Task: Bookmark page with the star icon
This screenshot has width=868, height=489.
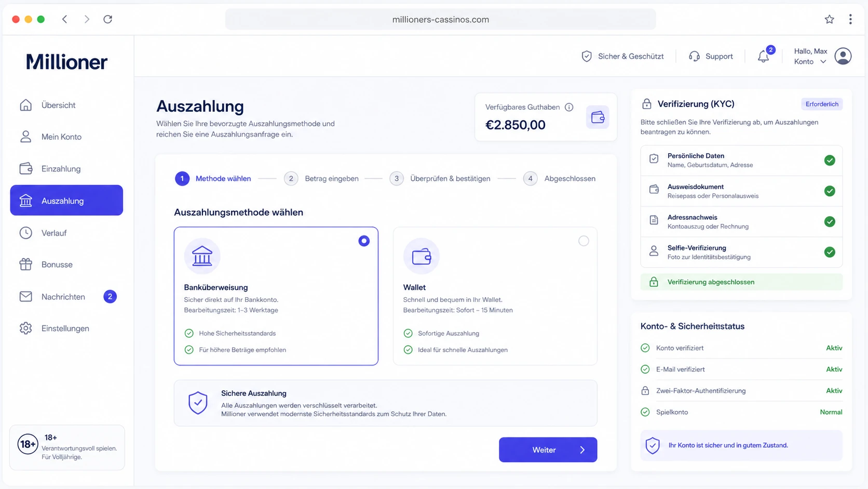Action: point(829,19)
